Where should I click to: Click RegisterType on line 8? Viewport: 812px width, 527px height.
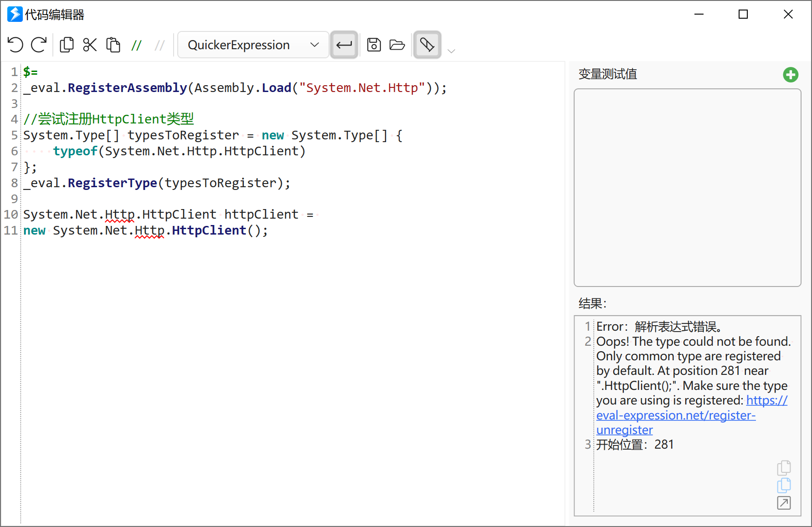[112, 183]
